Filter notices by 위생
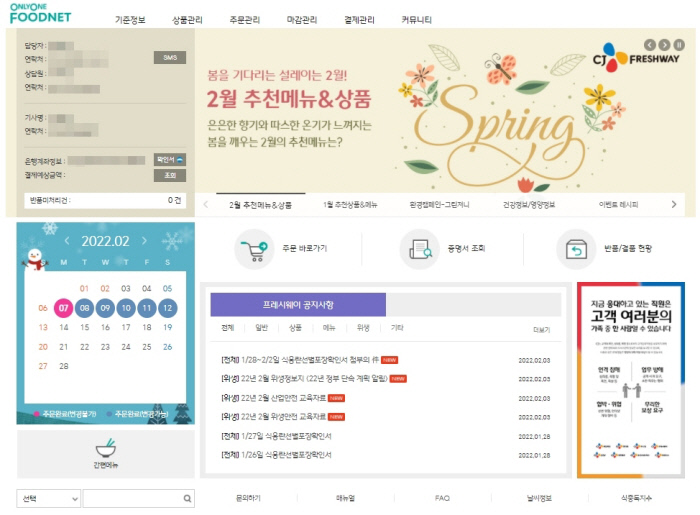The height and width of the screenshot is (515, 700). point(363,328)
